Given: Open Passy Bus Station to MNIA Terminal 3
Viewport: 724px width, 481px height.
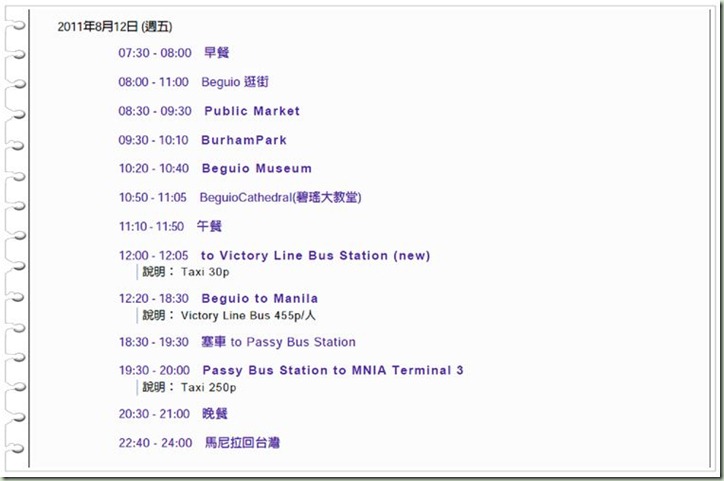Looking at the screenshot, I should pyautogui.click(x=333, y=370).
